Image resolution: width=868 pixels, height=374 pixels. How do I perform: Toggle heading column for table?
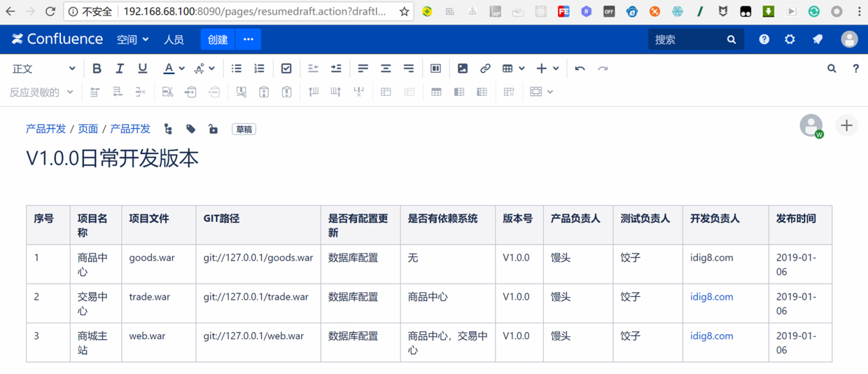click(459, 92)
